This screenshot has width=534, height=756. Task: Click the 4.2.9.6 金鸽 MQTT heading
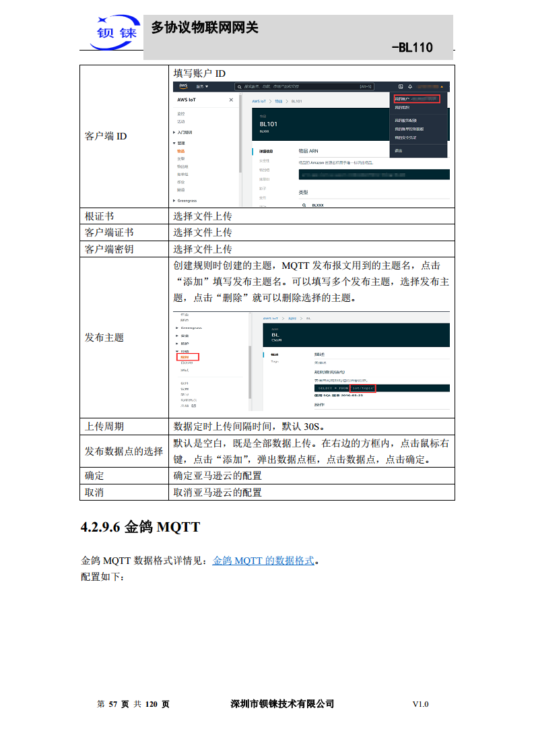140,526
